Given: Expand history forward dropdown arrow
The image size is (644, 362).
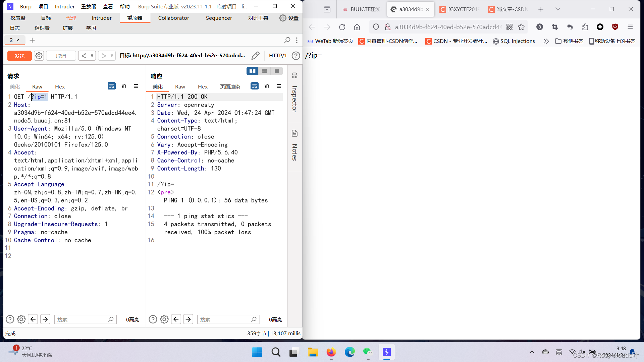Looking at the screenshot, I should [112, 56].
